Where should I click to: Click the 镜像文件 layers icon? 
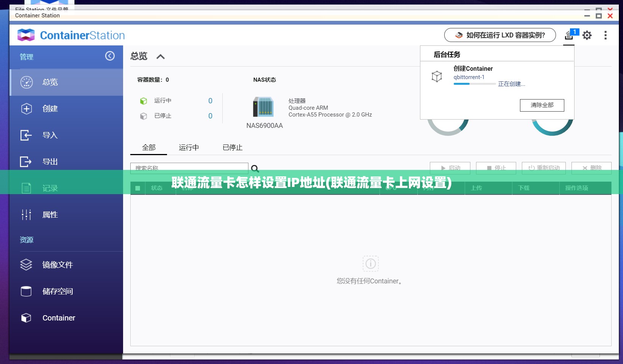click(x=26, y=264)
